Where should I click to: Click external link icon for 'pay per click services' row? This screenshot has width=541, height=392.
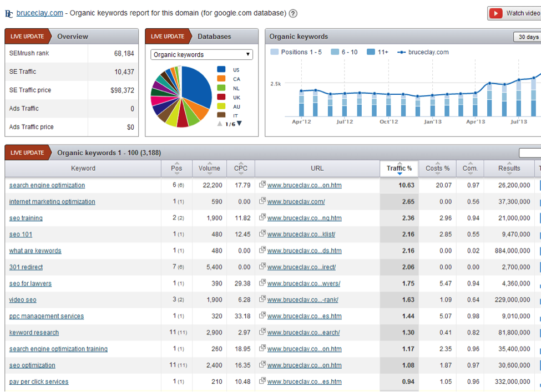(262, 380)
